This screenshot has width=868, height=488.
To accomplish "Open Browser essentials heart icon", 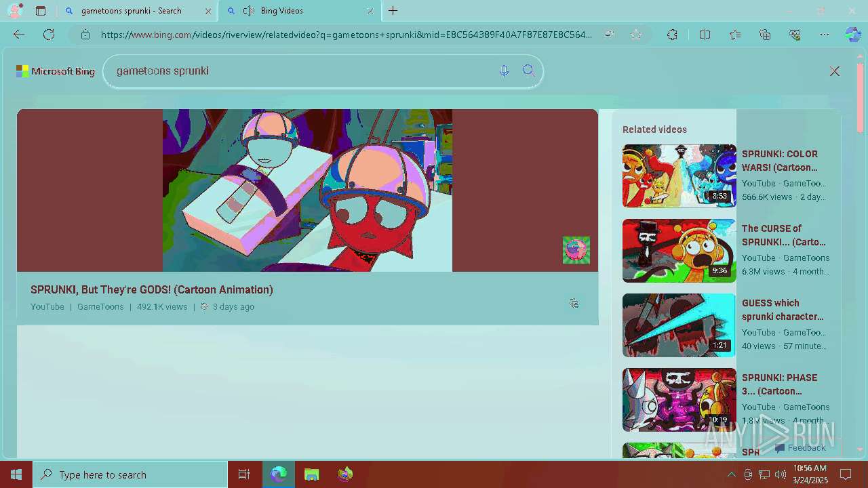I will pyautogui.click(x=795, y=35).
